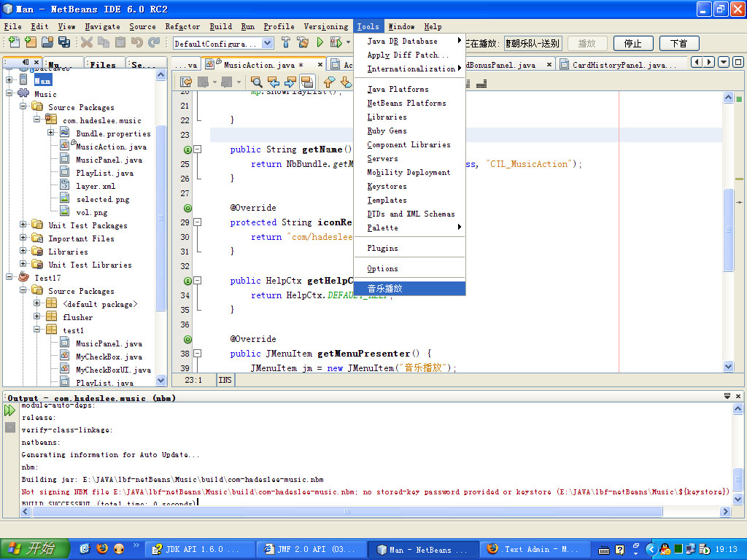747x560 pixels.
Task: Collapse the Music project node
Action: point(9,93)
